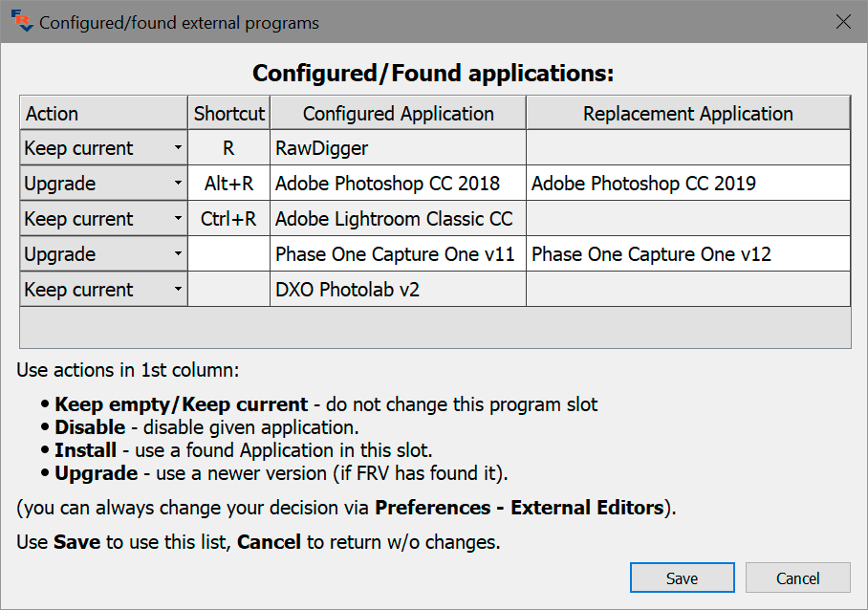Click the Action column header

click(x=103, y=114)
